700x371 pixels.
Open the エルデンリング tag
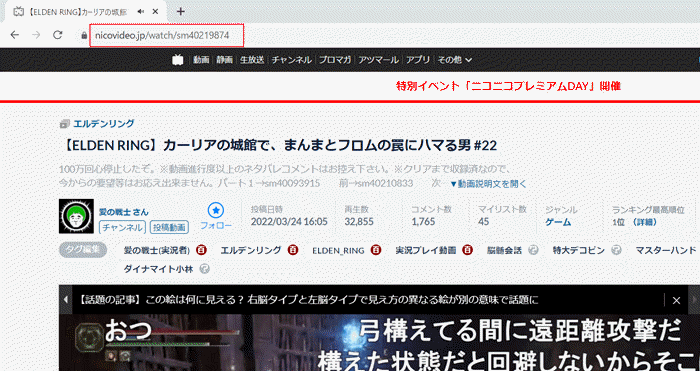pyautogui.click(x=251, y=250)
